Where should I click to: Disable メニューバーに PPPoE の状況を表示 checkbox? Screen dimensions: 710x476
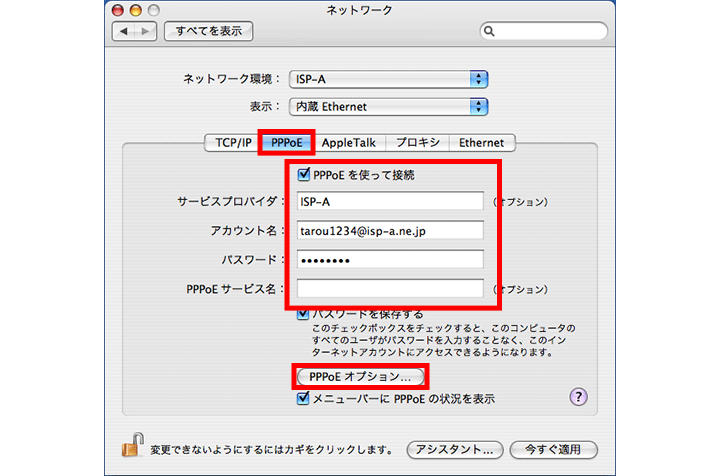coord(305,398)
